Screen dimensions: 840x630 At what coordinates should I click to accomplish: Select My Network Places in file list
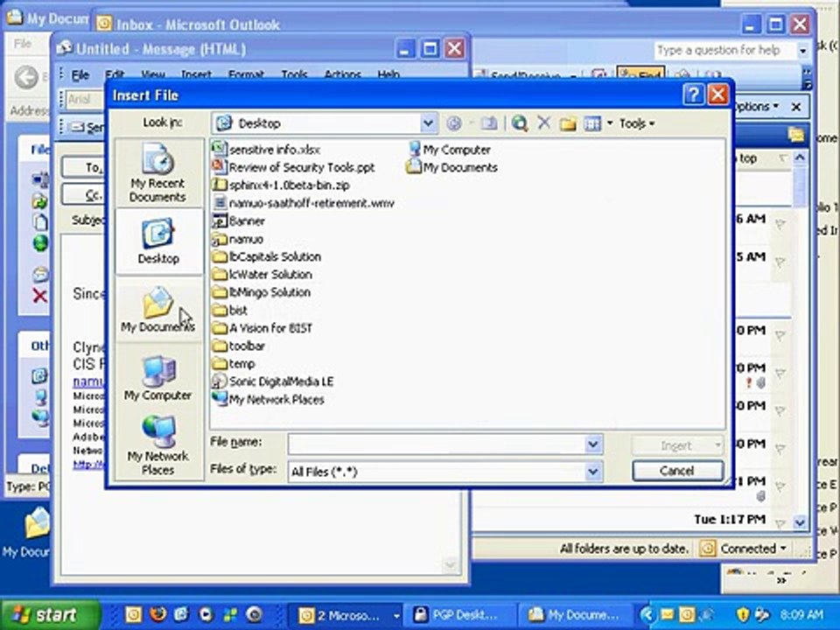point(268,400)
